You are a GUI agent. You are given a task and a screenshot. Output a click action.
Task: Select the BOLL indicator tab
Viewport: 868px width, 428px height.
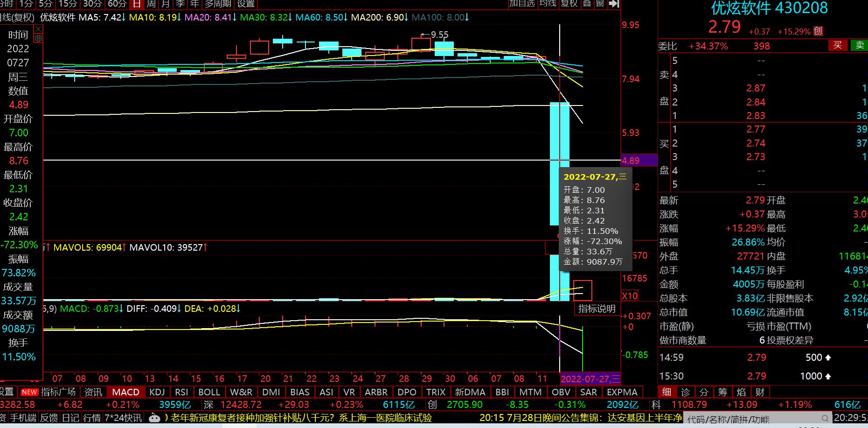coord(209,392)
